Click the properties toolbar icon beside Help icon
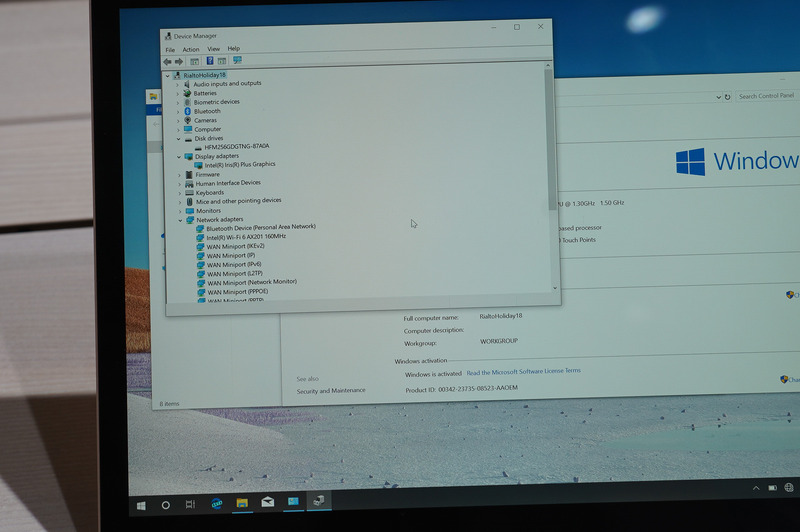The image size is (800, 532). (222, 61)
